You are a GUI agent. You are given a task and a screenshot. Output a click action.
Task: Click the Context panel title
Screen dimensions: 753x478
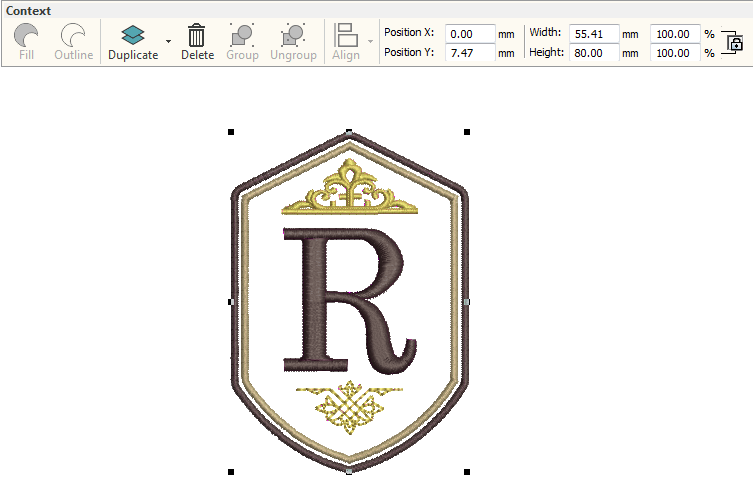[x=28, y=11]
